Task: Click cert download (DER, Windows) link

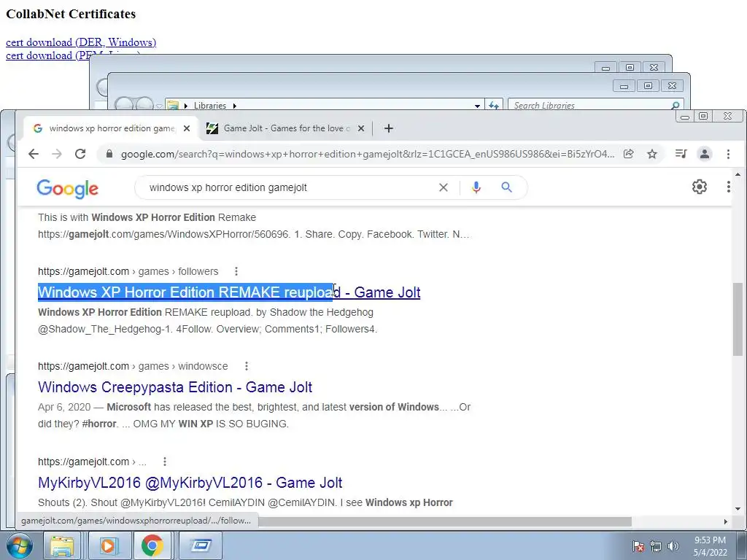Action: (81, 42)
